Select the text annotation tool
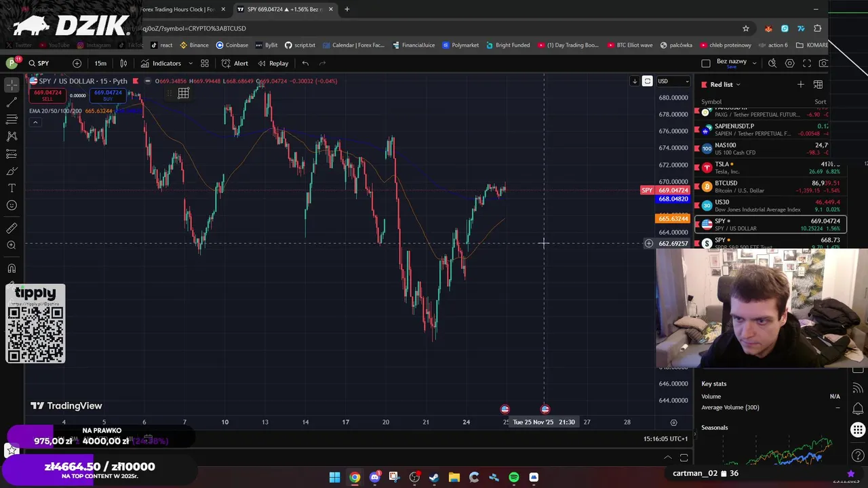This screenshot has width=868, height=488. pyautogui.click(x=12, y=188)
